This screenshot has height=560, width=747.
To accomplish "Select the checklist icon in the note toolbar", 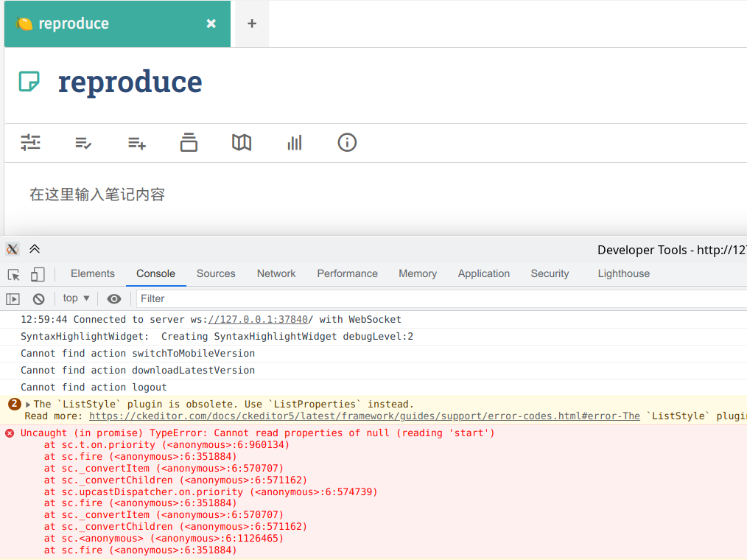I will point(83,142).
